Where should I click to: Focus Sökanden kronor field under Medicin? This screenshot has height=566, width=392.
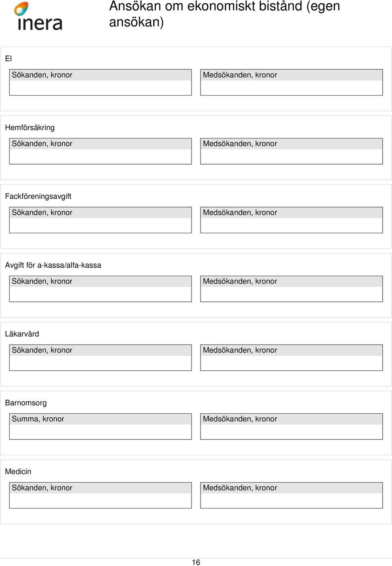click(x=100, y=495)
